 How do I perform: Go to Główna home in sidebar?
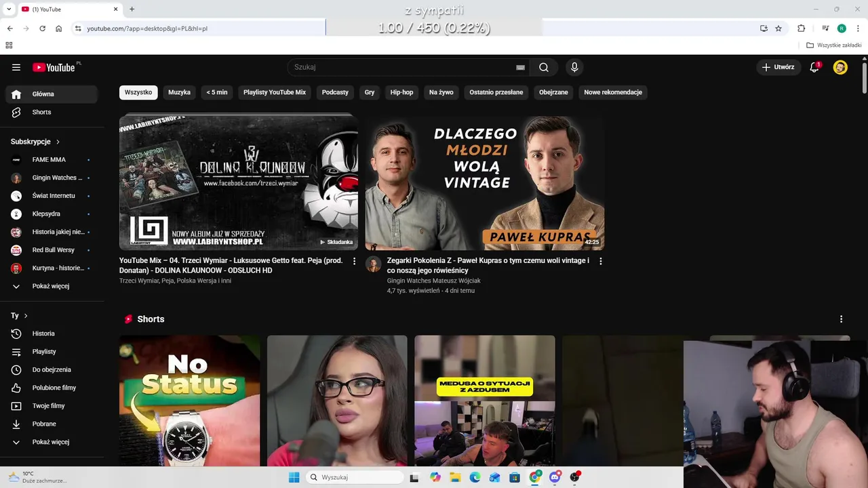coord(52,94)
